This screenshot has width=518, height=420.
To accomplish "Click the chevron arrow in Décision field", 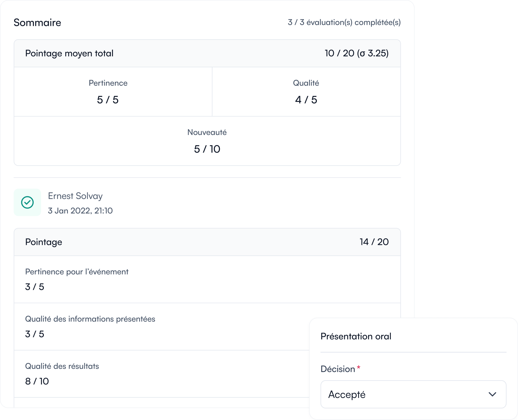I will pyautogui.click(x=492, y=394).
